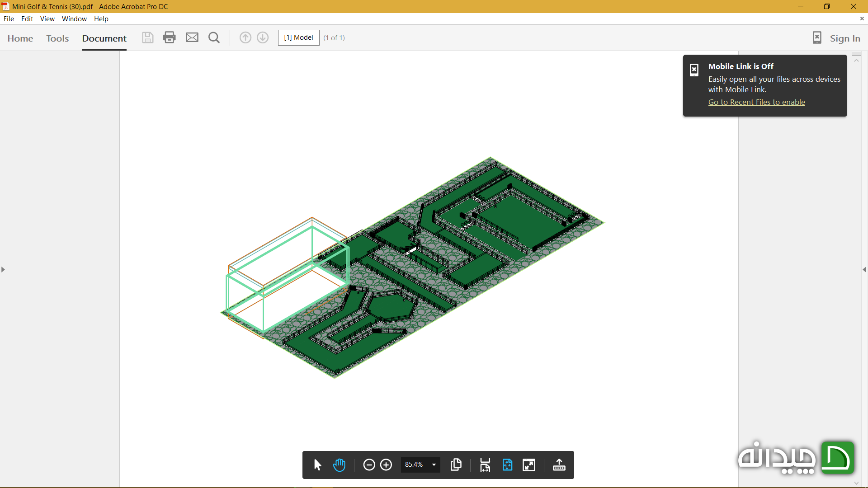Open the Window menu
This screenshot has height=488, width=868.
74,19
